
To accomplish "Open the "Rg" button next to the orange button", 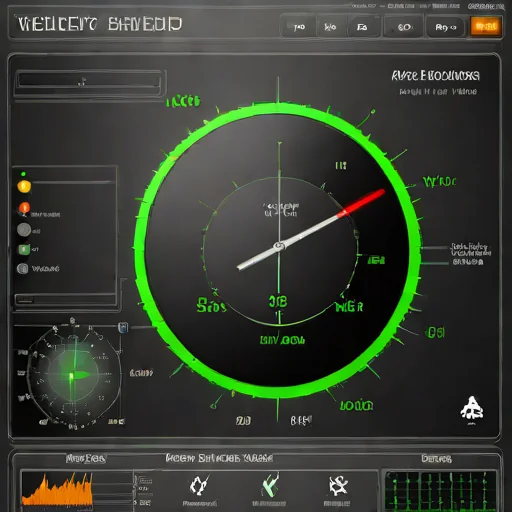I will pyautogui.click(x=445, y=27).
